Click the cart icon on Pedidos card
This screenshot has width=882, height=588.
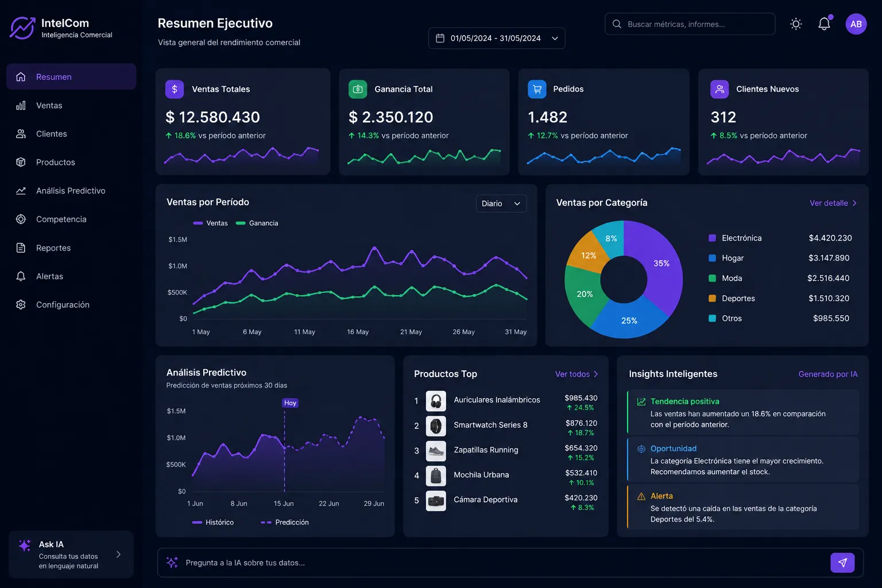[x=537, y=89]
